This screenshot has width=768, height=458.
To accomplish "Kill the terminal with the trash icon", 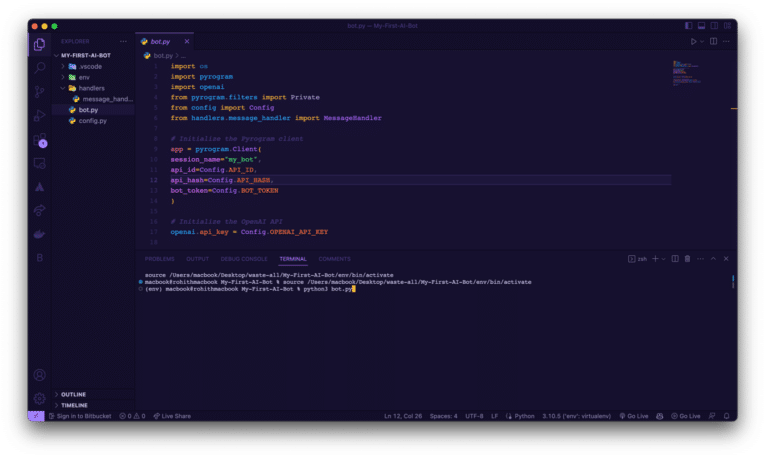I will tap(687, 259).
